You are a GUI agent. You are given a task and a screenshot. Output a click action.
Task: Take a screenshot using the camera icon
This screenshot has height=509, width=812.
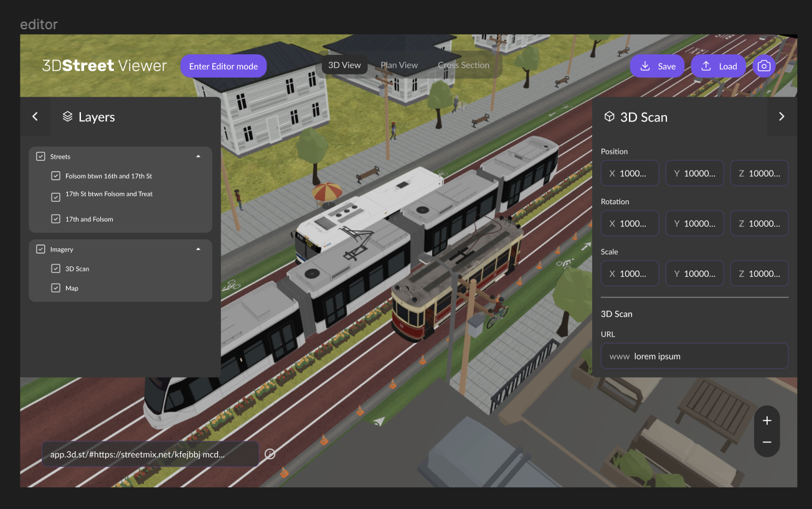[x=764, y=66]
